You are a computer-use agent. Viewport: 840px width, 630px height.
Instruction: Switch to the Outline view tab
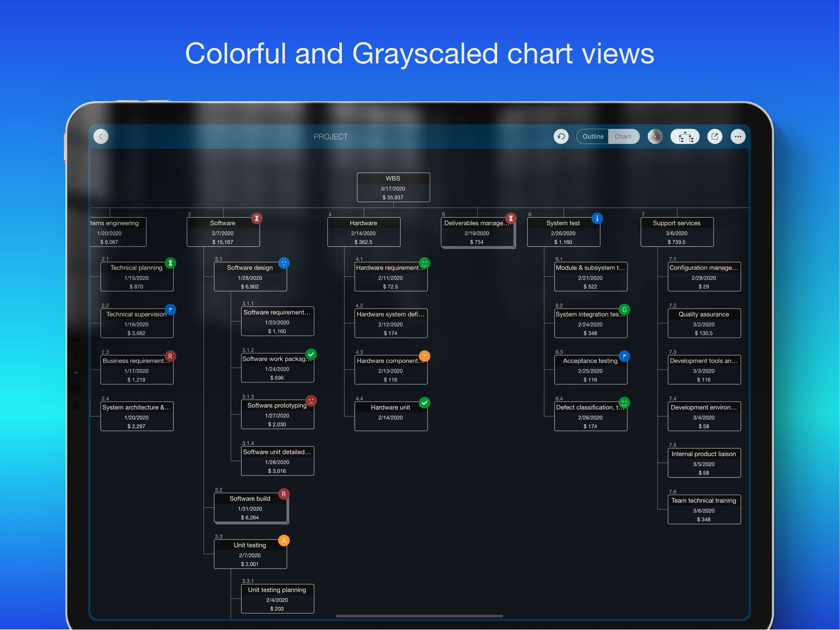592,136
